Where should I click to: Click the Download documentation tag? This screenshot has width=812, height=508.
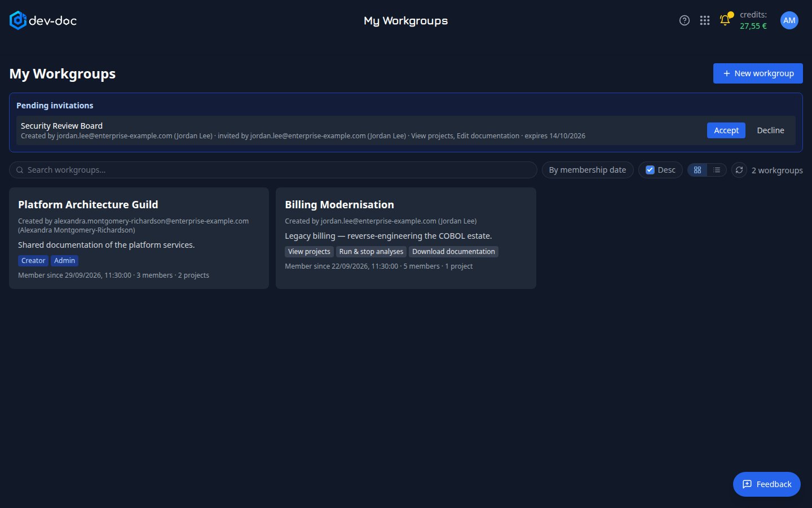[x=453, y=252]
